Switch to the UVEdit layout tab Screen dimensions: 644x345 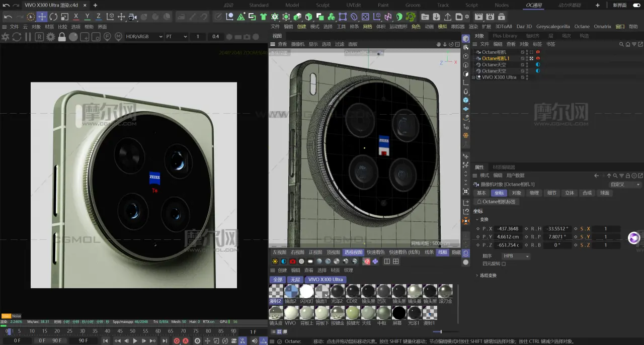coord(354,5)
